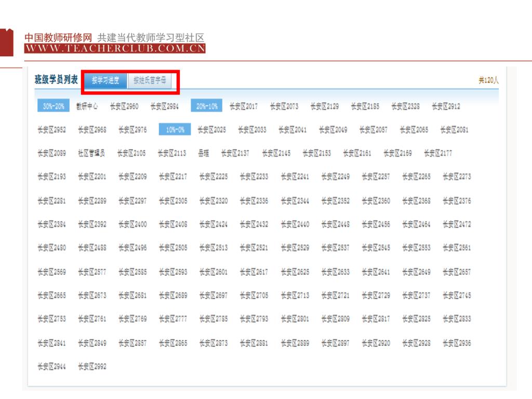Open student 长安区2561

(x=457, y=248)
